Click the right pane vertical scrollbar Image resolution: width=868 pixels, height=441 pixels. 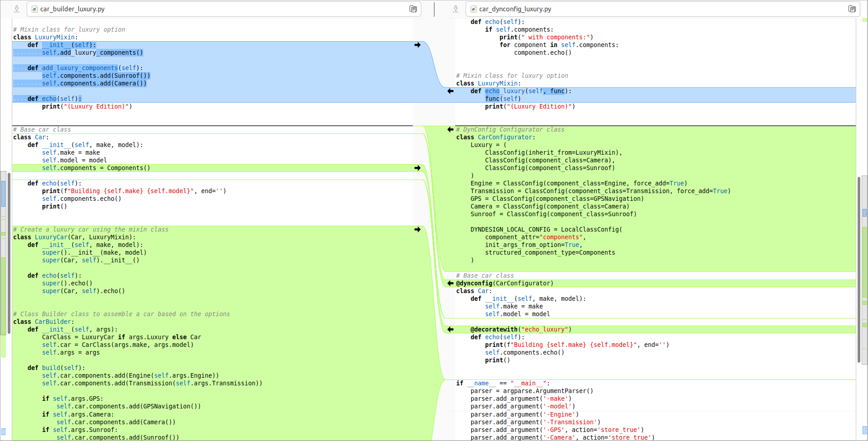tap(859, 270)
